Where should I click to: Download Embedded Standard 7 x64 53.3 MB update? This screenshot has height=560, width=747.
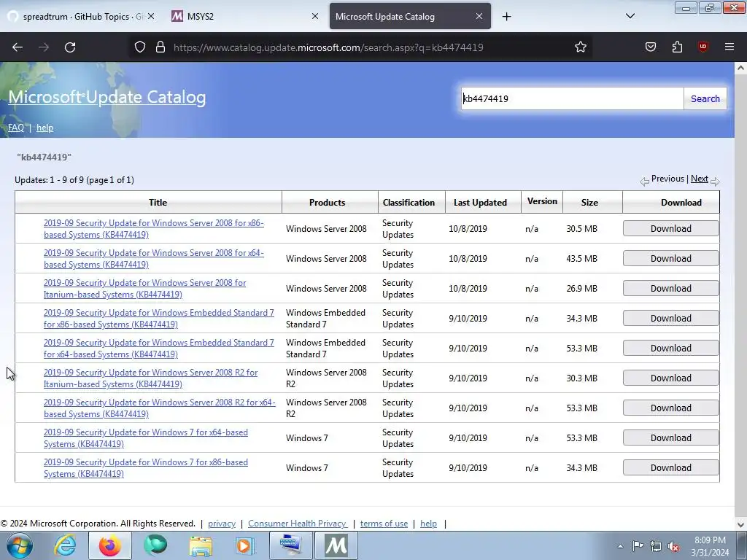[671, 348]
